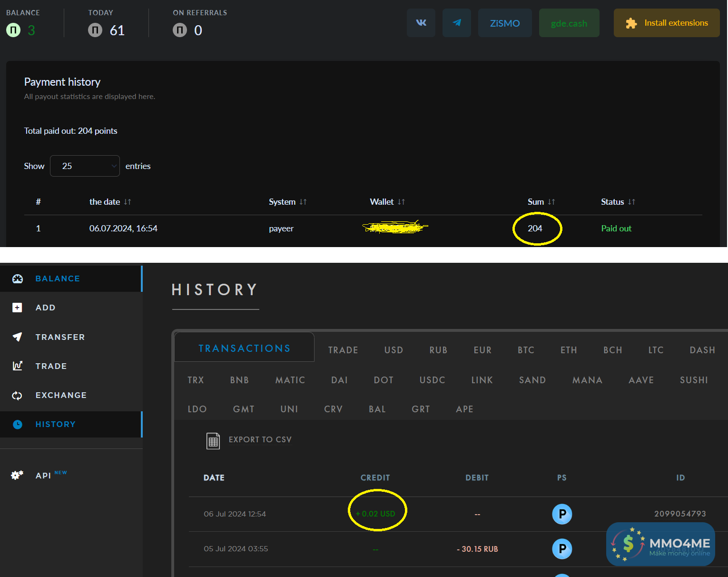Click the Exchange arrows icon in sidebar

tap(17, 395)
